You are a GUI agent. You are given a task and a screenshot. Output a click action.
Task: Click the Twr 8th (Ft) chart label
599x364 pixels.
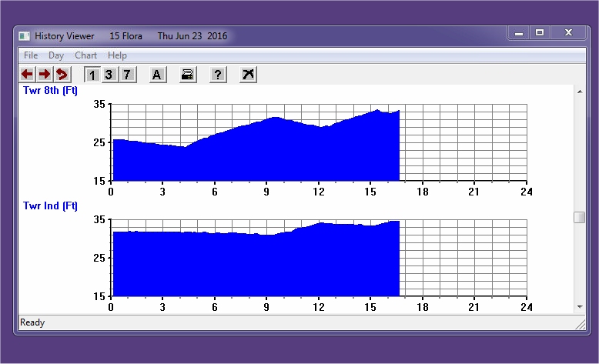(x=50, y=91)
